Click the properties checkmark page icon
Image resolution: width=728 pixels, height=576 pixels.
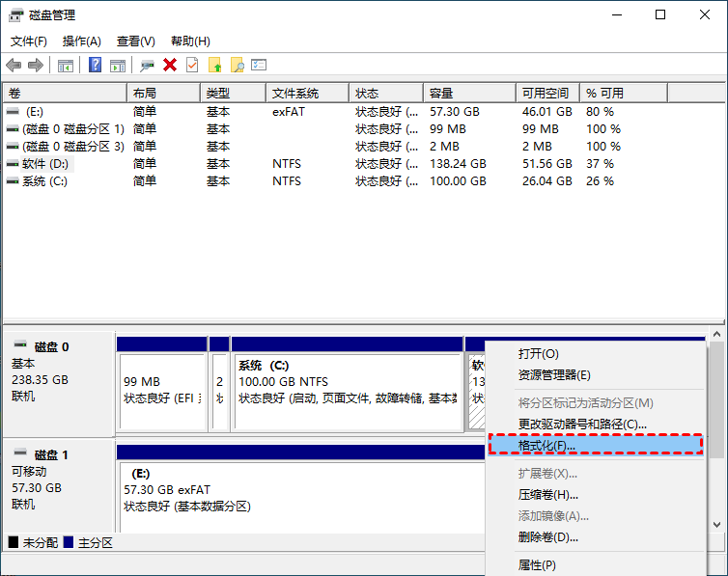[x=192, y=66]
